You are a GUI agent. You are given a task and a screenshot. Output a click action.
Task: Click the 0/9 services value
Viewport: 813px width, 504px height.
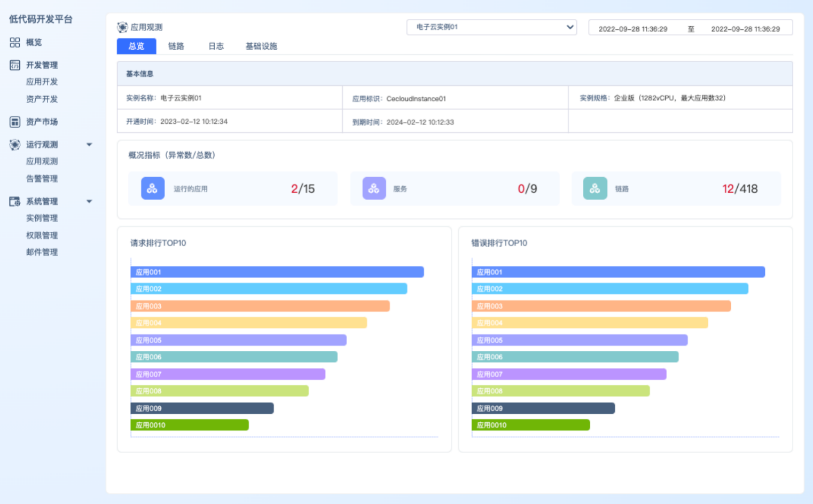click(527, 188)
